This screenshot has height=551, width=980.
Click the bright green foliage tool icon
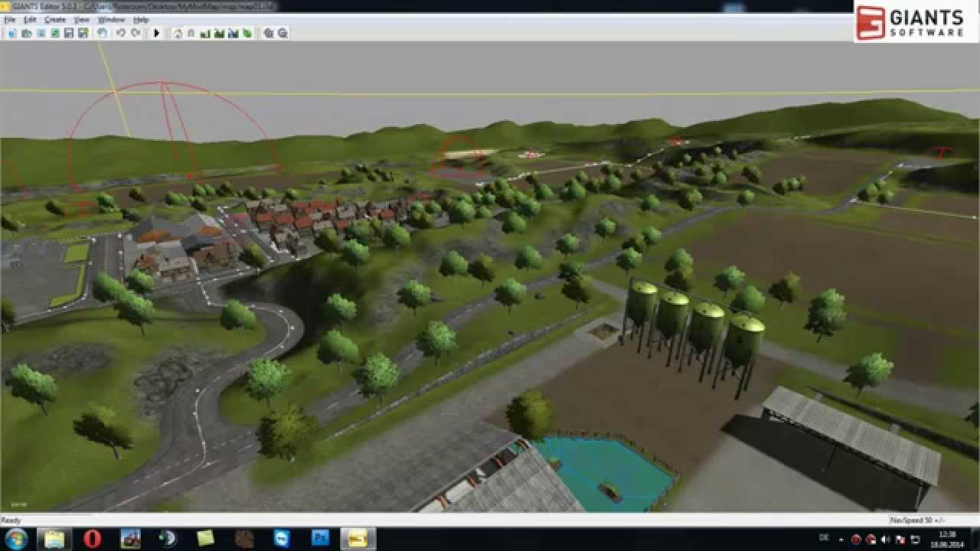point(247,33)
